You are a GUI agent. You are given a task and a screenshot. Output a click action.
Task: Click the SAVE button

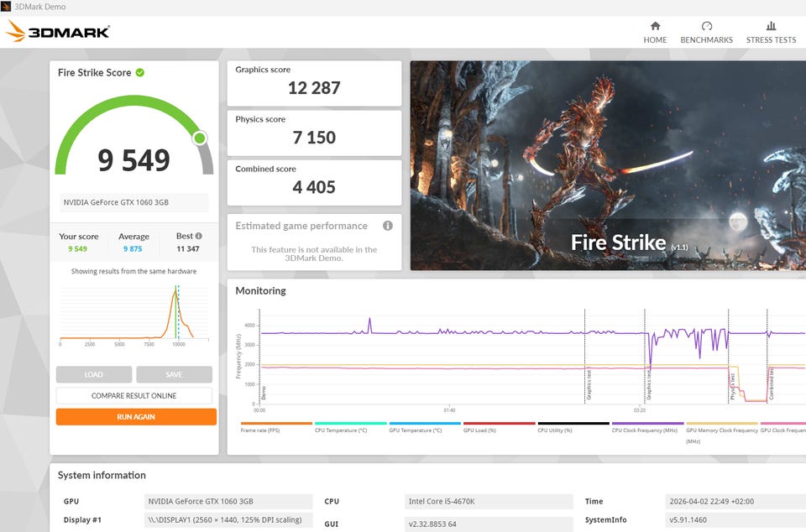point(174,374)
